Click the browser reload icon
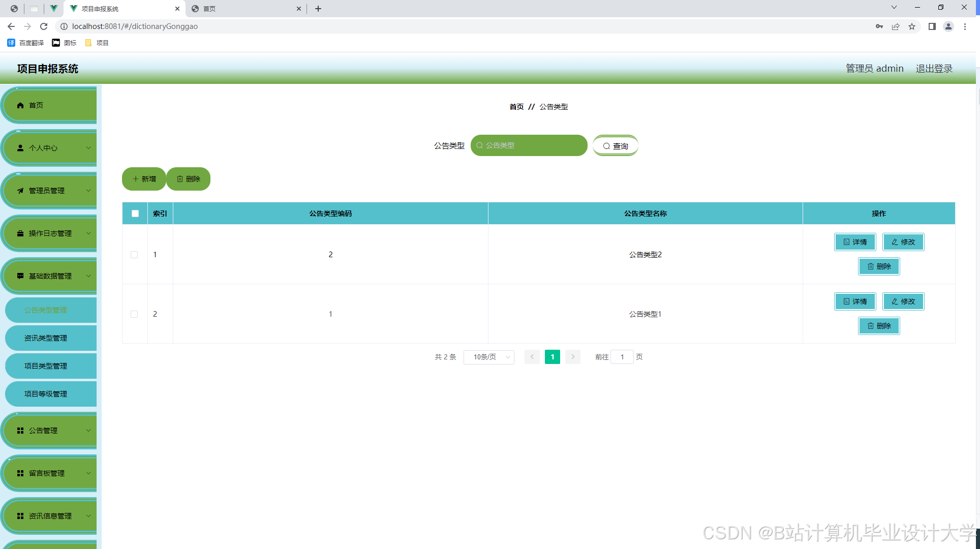 pos(44,26)
